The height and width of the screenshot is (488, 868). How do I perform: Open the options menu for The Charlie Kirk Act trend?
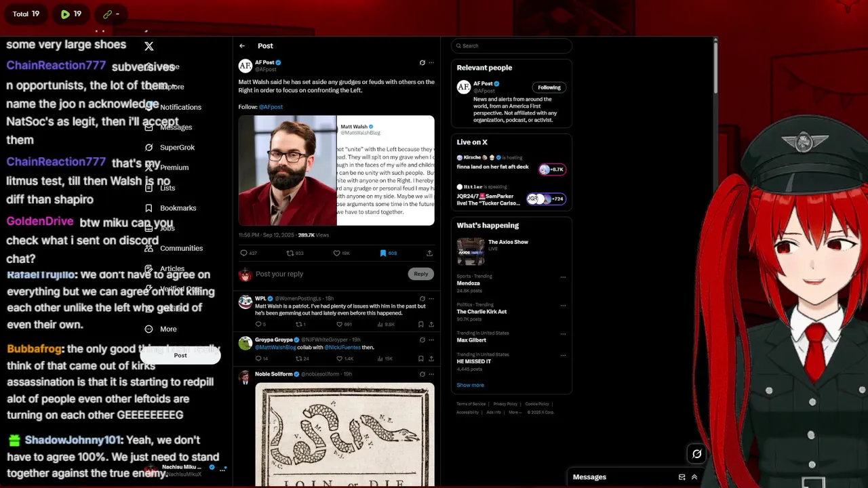pos(563,306)
